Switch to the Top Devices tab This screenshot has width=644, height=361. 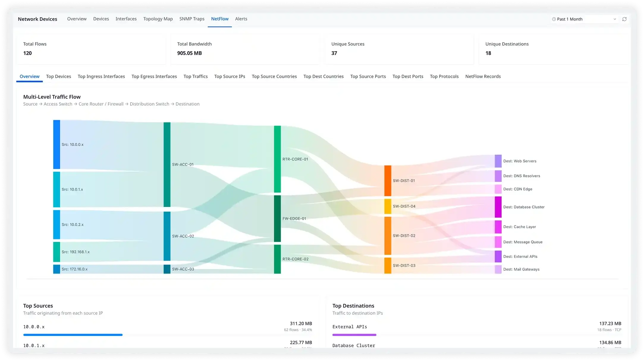(x=58, y=76)
